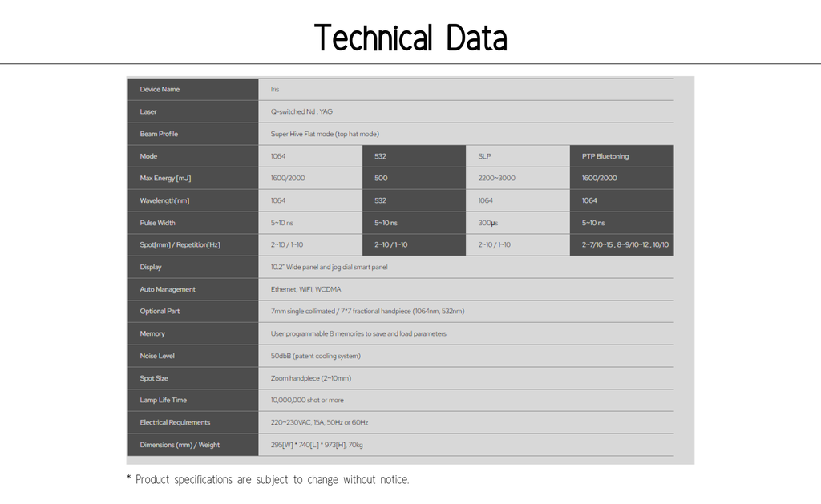The height and width of the screenshot is (504, 821).
Task: Click the user programmable 8 memories text
Action: click(x=358, y=333)
